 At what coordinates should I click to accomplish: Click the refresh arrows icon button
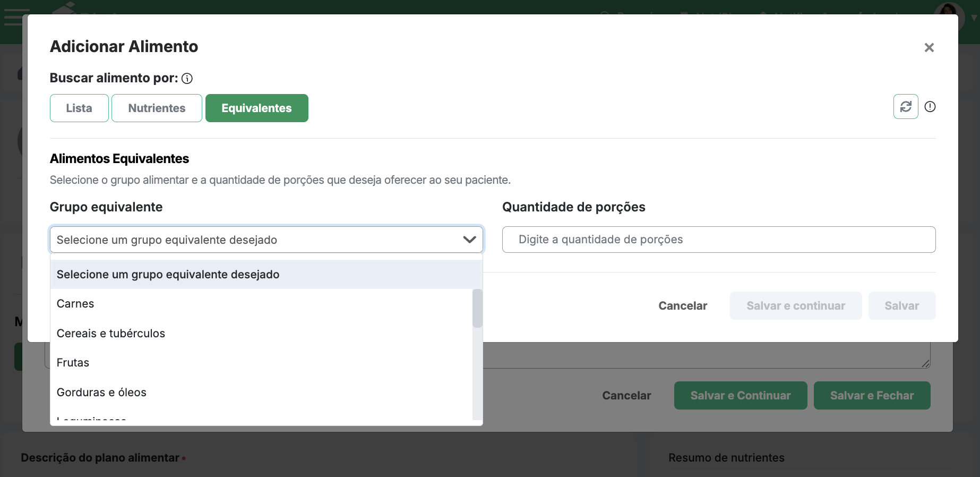point(906,107)
